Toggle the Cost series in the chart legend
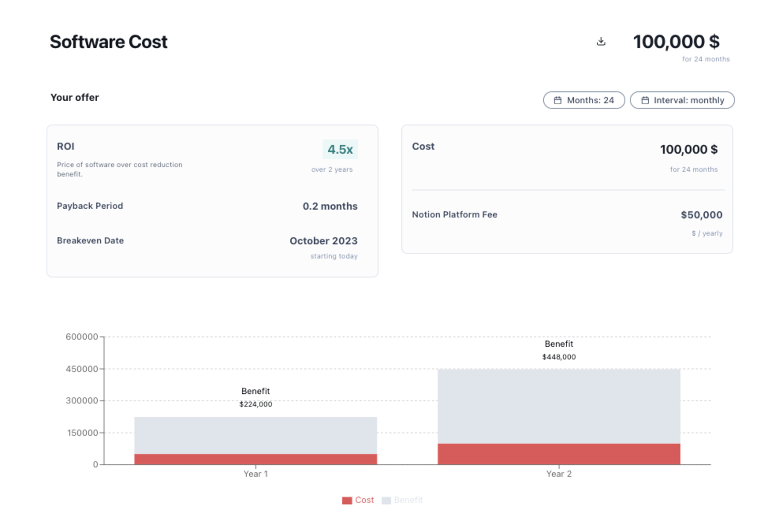 point(364,500)
